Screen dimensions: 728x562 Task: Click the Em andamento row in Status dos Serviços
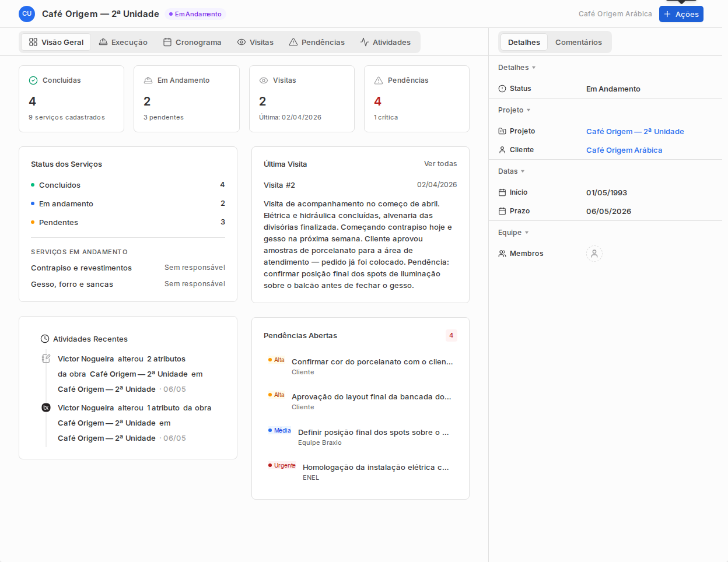(128, 203)
